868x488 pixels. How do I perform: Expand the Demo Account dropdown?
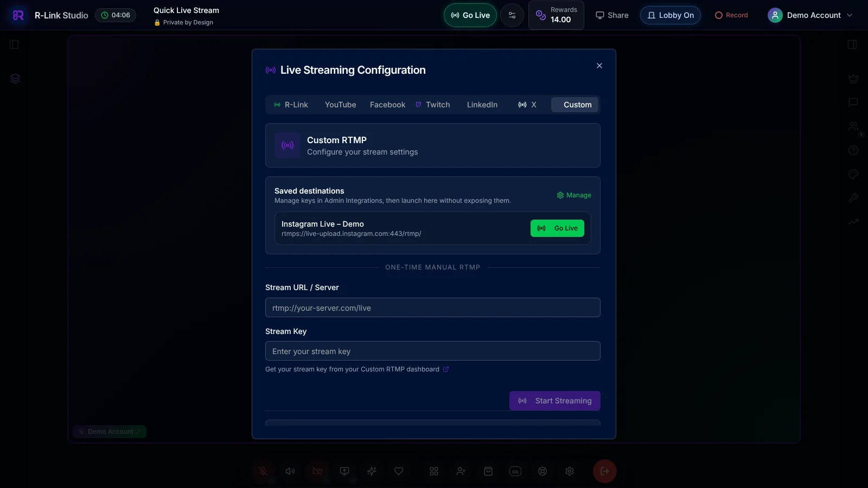tap(810, 15)
